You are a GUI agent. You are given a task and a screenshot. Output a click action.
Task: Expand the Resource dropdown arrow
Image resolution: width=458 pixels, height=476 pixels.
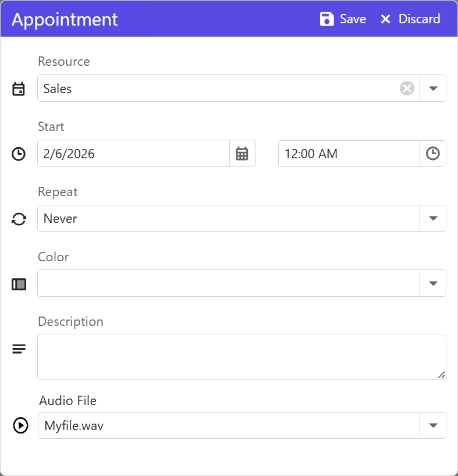tap(432, 88)
